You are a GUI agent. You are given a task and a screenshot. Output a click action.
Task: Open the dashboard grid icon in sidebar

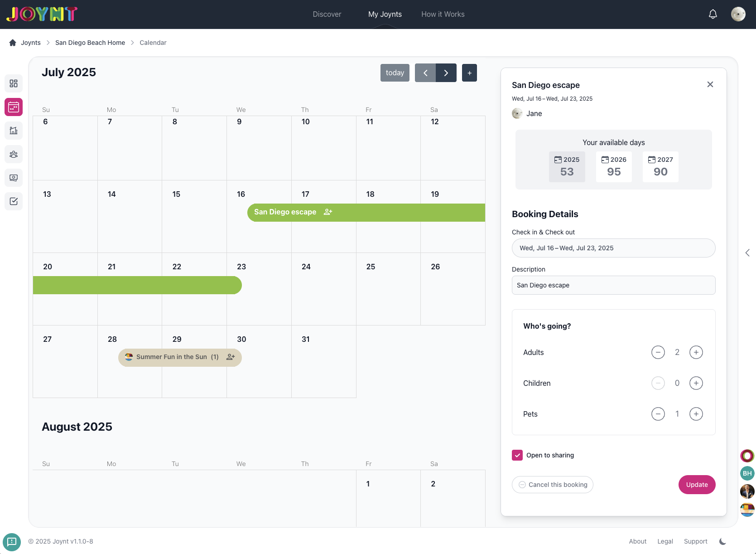(14, 83)
